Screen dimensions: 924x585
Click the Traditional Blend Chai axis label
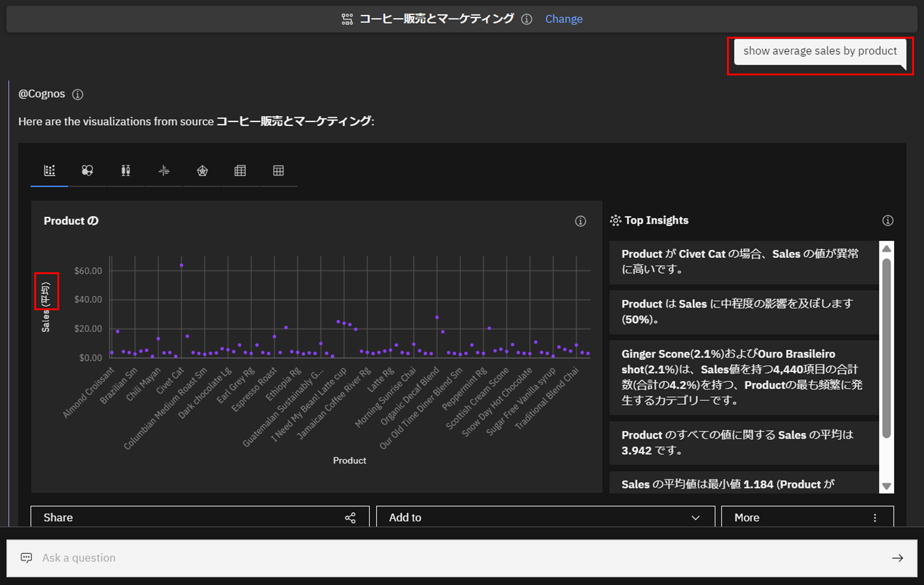click(547, 399)
